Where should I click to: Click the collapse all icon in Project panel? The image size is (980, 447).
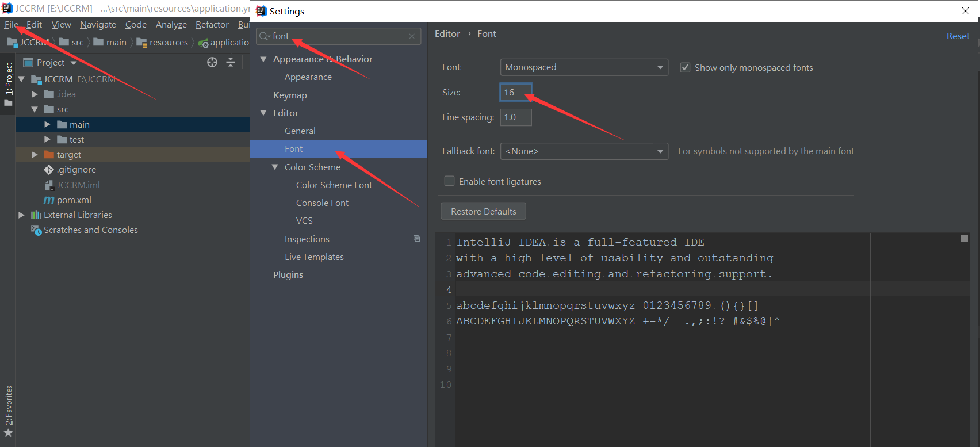click(x=231, y=62)
